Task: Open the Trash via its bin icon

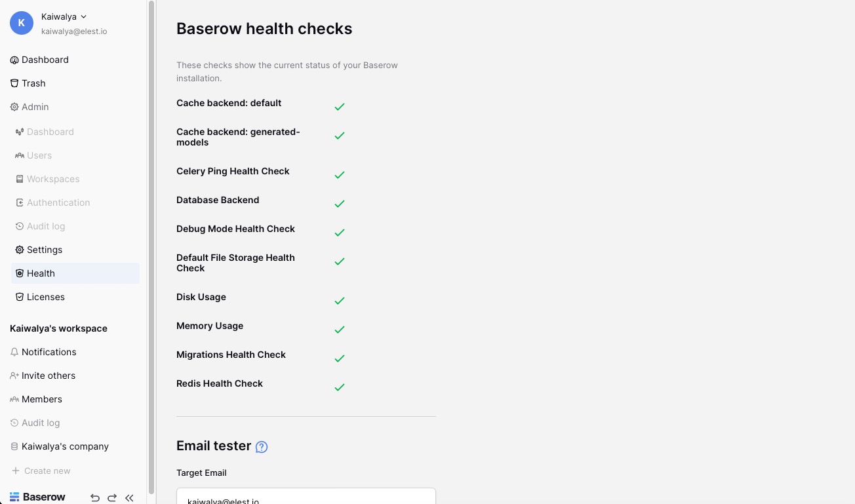Action: (14, 83)
